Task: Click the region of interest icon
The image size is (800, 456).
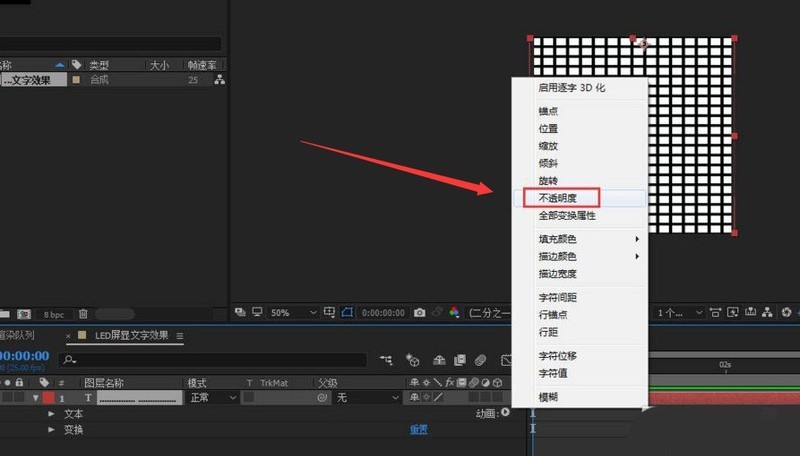Action: tap(328, 313)
